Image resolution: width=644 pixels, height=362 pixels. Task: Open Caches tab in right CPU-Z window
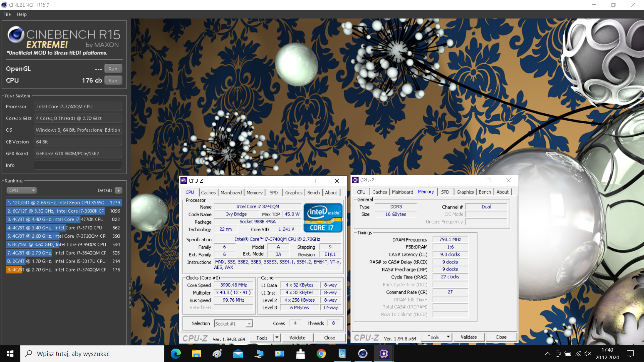(380, 192)
